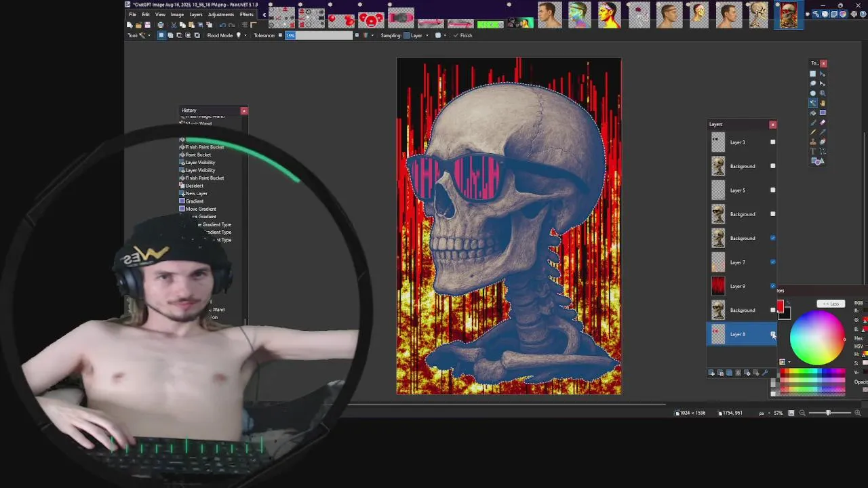868x488 pixels.
Task: Open the Image menu
Action: [177, 14]
